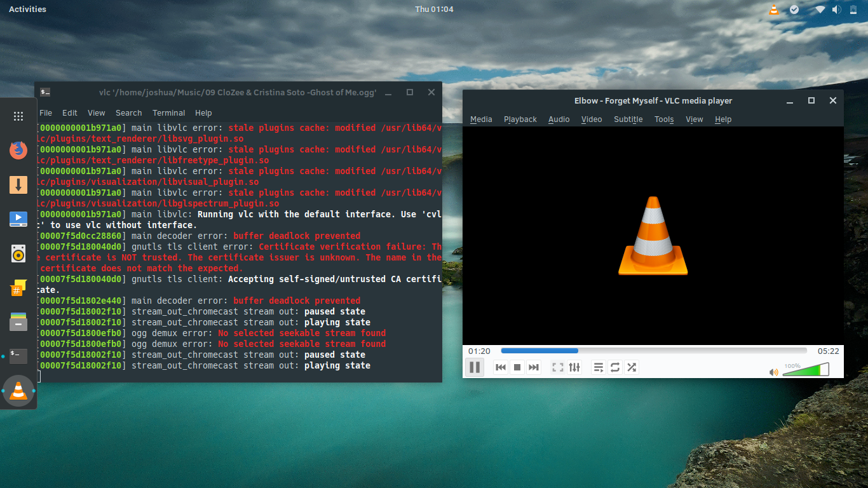Mute audio with the speaker icon

click(773, 372)
